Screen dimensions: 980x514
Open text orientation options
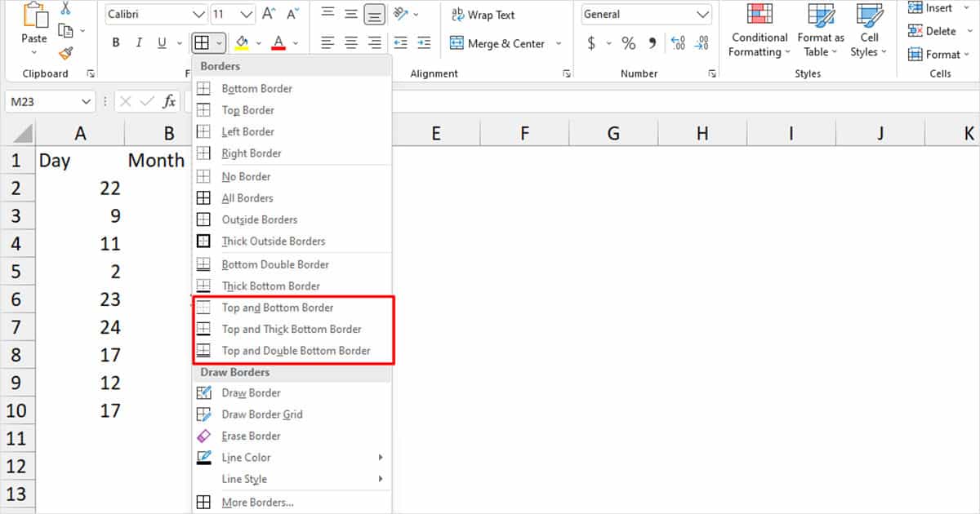pos(405,14)
